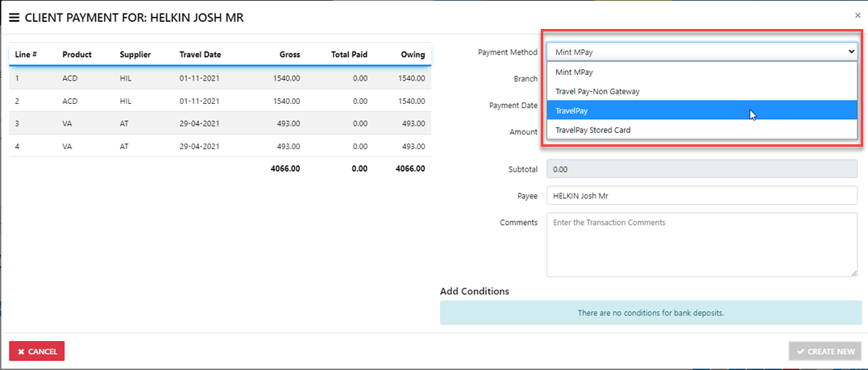
Task: Click the no conditions info banner
Action: point(650,313)
